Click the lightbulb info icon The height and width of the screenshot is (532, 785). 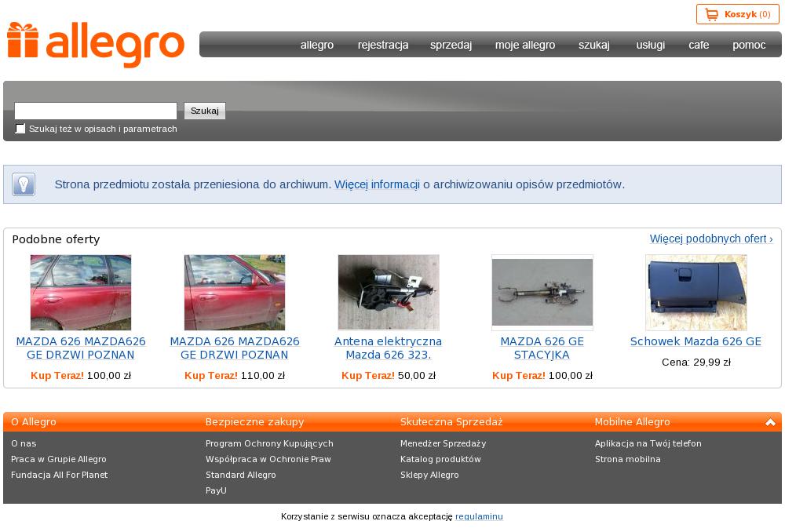tap(24, 184)
